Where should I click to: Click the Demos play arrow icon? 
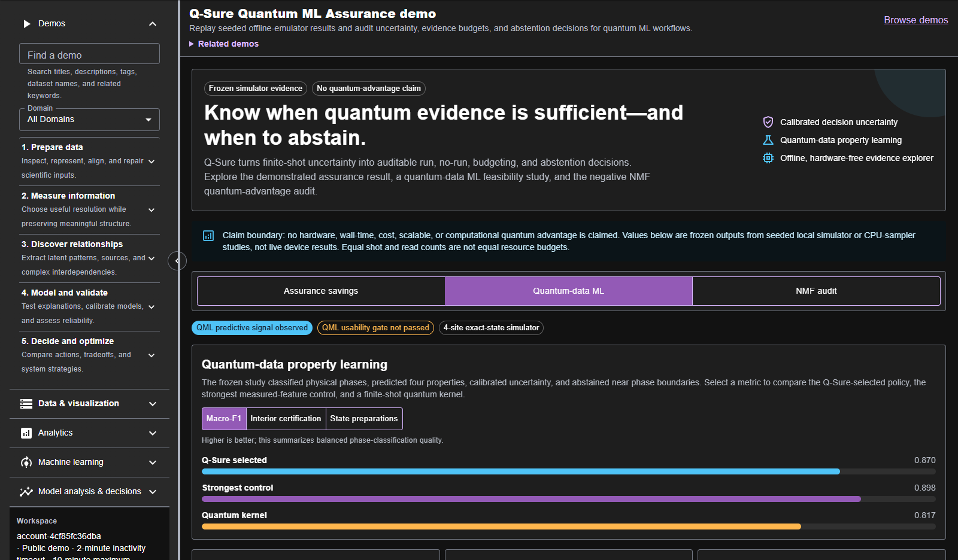point(26,24)
